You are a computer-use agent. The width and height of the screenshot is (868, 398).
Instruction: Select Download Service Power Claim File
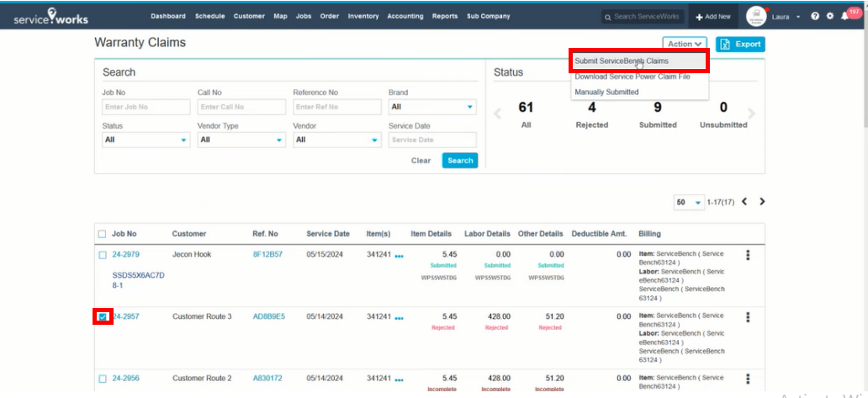(639, 77)
